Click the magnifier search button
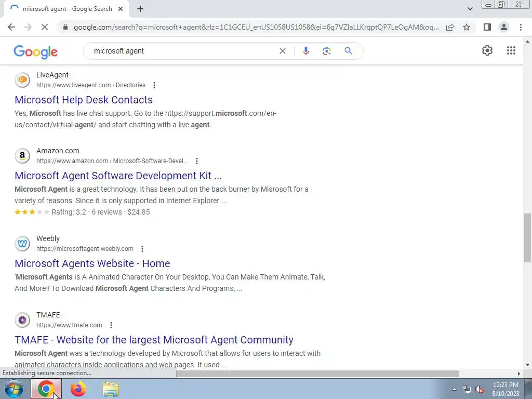Screen dimensions: 532x399 [x=348, y=51]
